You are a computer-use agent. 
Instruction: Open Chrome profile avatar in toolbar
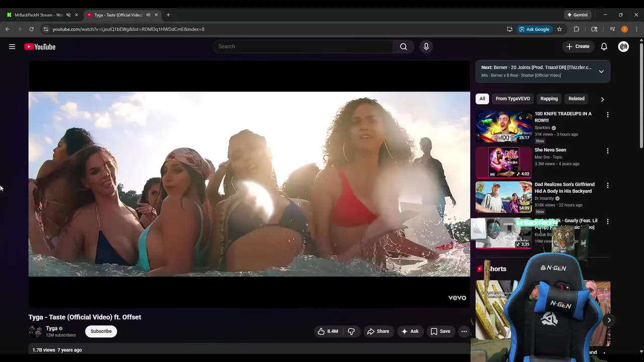[624, 29]
